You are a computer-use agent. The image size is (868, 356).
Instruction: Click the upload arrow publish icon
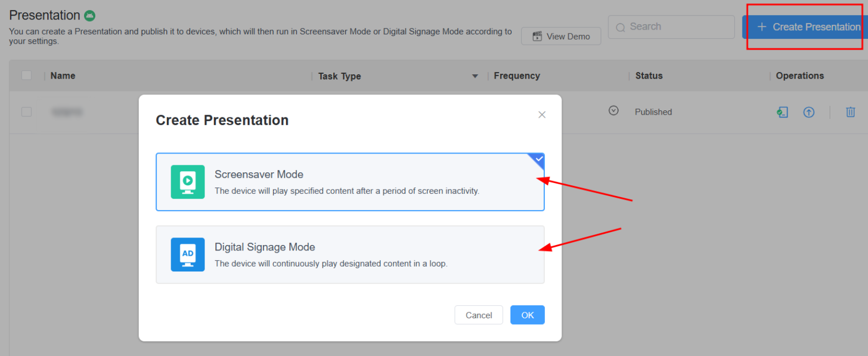(x=809, y=112)
